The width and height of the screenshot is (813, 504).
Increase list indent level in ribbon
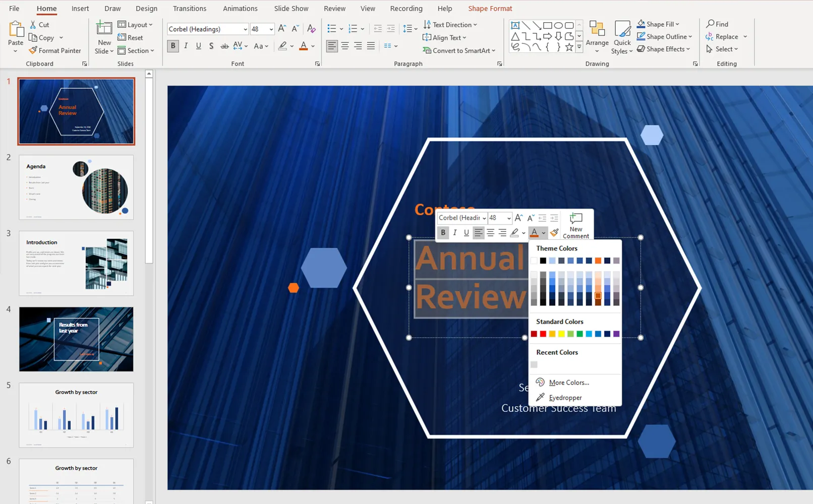[x=391, y=29]
